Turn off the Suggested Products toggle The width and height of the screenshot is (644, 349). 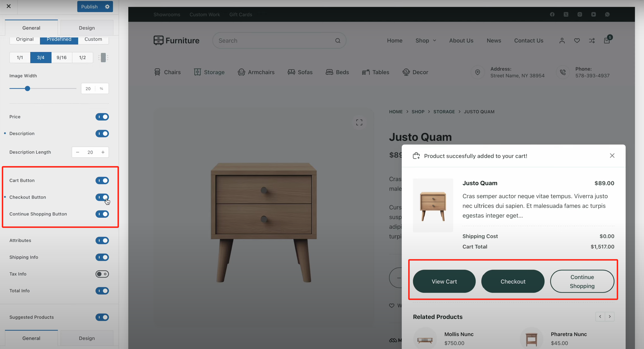pos(102,317)
